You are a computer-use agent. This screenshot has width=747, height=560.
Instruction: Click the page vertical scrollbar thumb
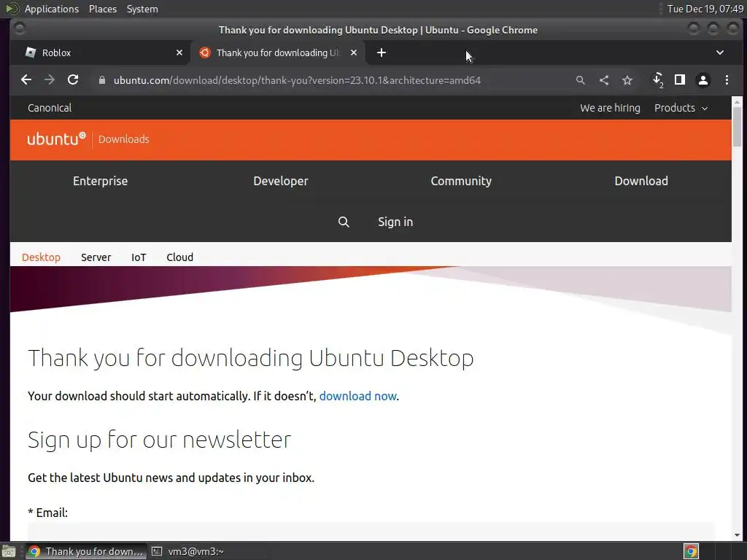coord(737,127)
